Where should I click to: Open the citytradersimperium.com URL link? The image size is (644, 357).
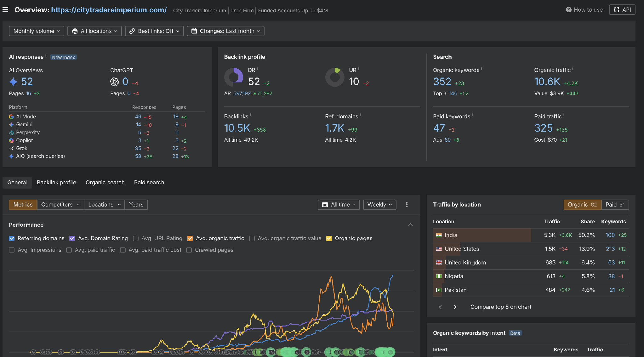tap(109, 10)
